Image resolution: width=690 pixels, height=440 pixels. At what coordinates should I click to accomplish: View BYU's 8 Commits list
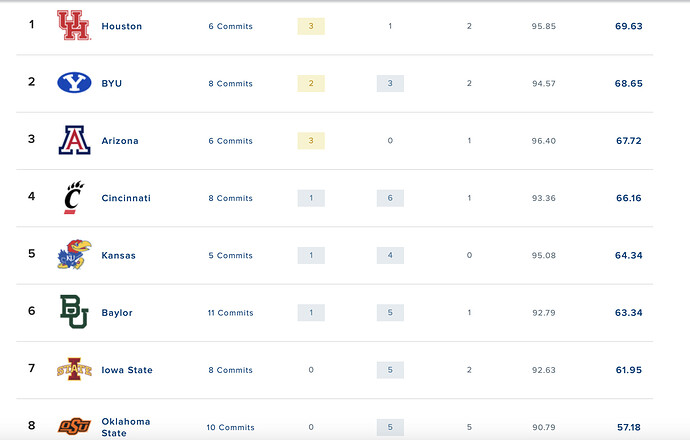pyautogui.click(x=231, y=84)
